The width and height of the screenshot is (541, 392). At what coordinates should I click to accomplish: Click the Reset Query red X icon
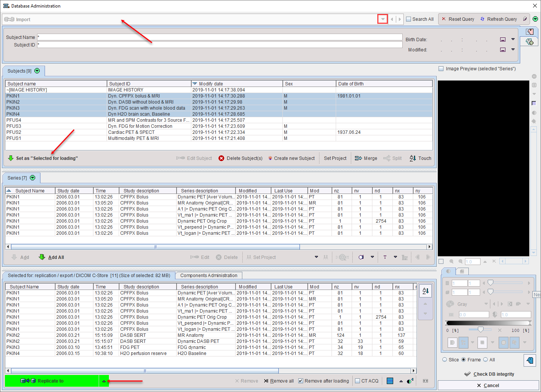(x=444, y=19)
